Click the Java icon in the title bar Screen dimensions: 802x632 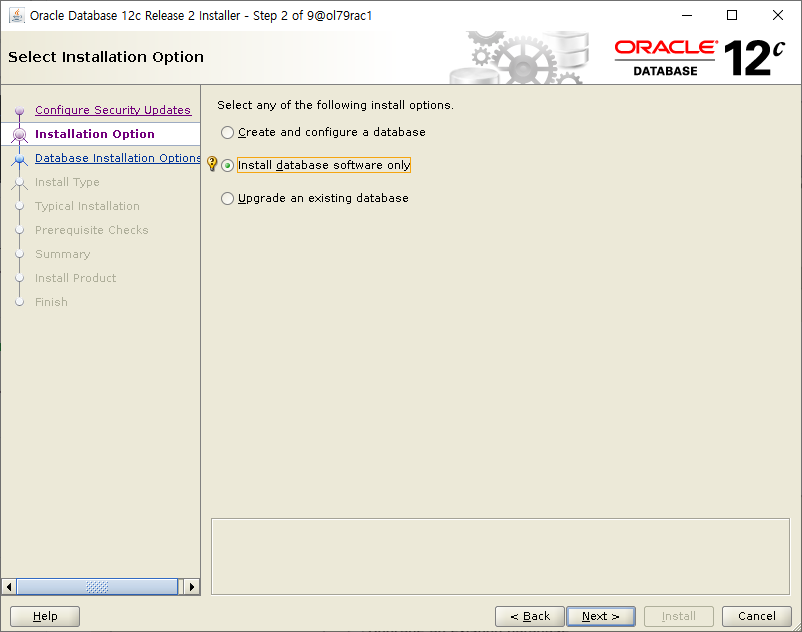coord(17,15)
